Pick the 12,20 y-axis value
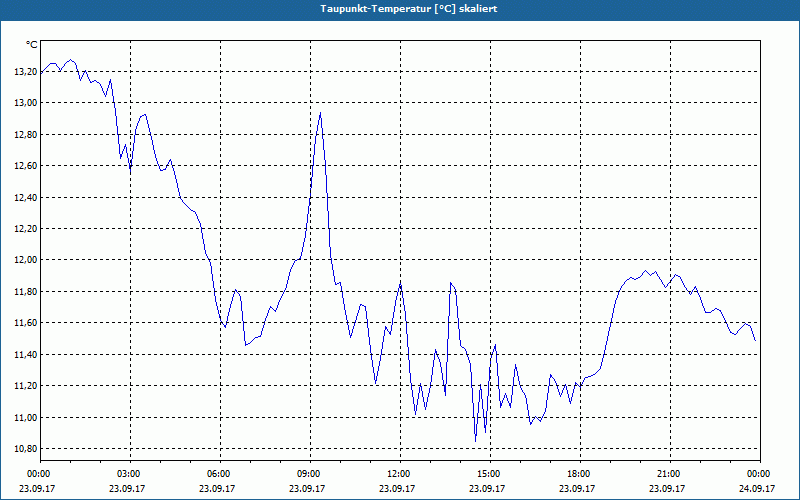The height and width of the screenshot is (500, 800). [x=26, y=229]
